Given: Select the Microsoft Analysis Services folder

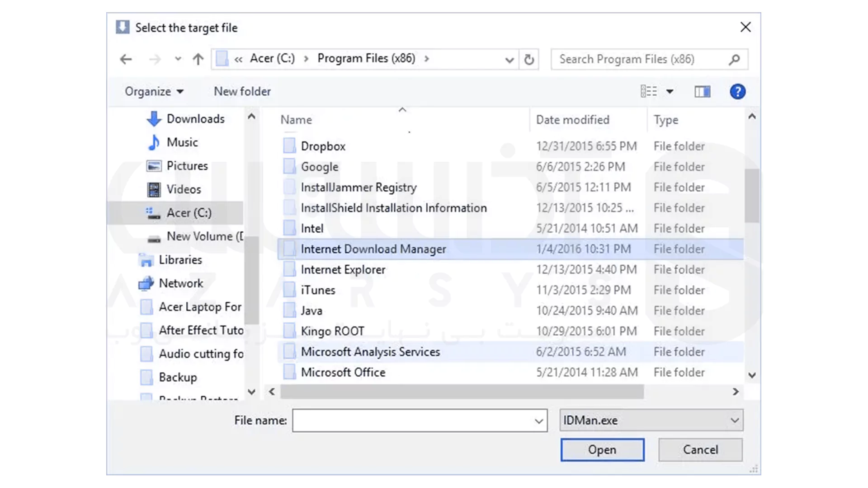Looking at the screenshot, I should tap(510, 352).
